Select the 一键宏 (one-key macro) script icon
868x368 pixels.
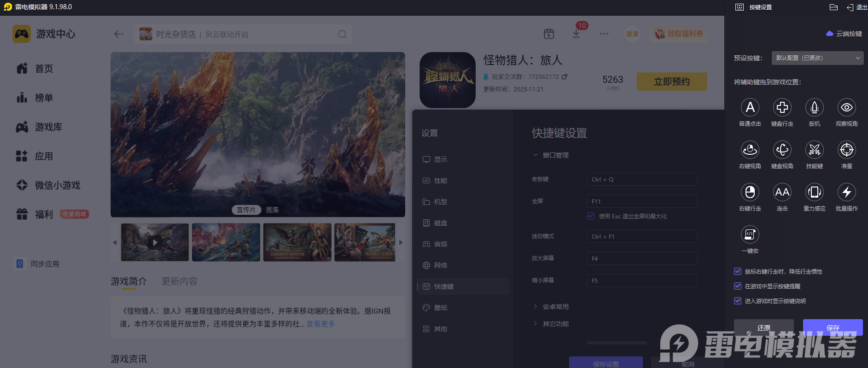(750, 234)
